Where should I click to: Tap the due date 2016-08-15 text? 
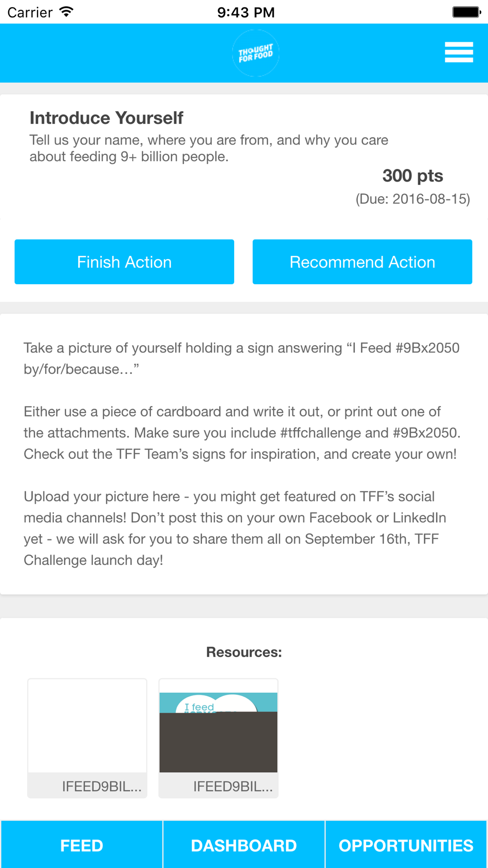click(x=413, y=199)
